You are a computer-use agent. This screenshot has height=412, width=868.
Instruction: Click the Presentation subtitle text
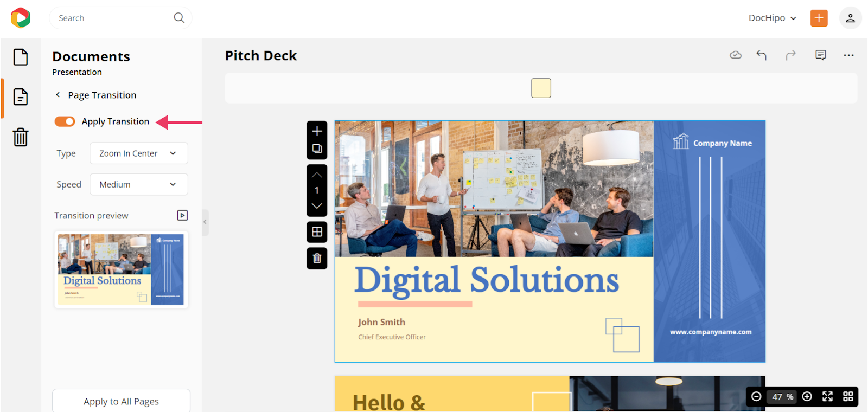(x=77, y=72)
